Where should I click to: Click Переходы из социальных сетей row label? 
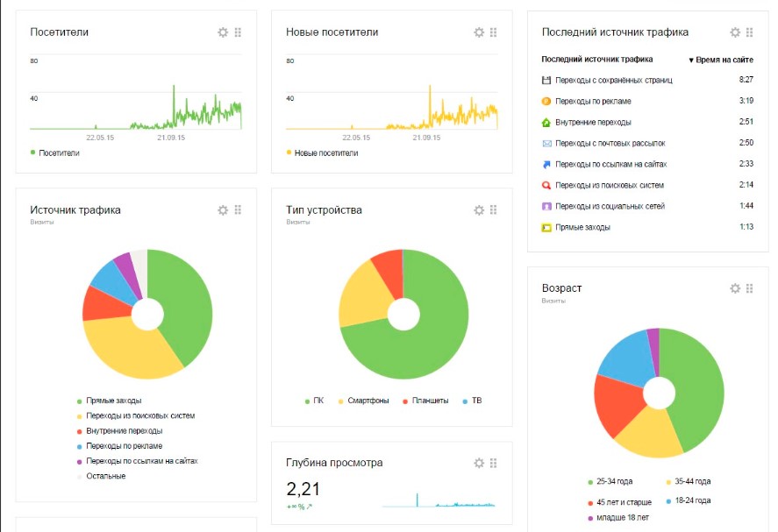pos(610,206)
